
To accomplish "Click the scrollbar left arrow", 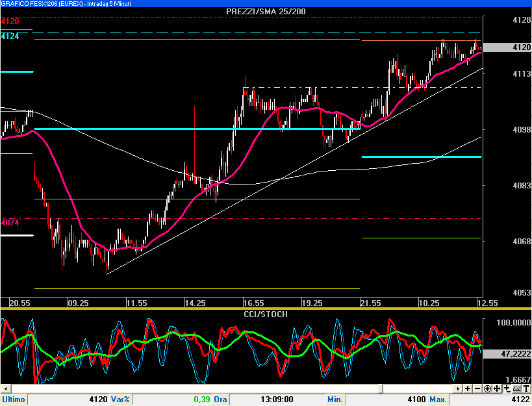I will pyautogui.click(x=6, y=388).
